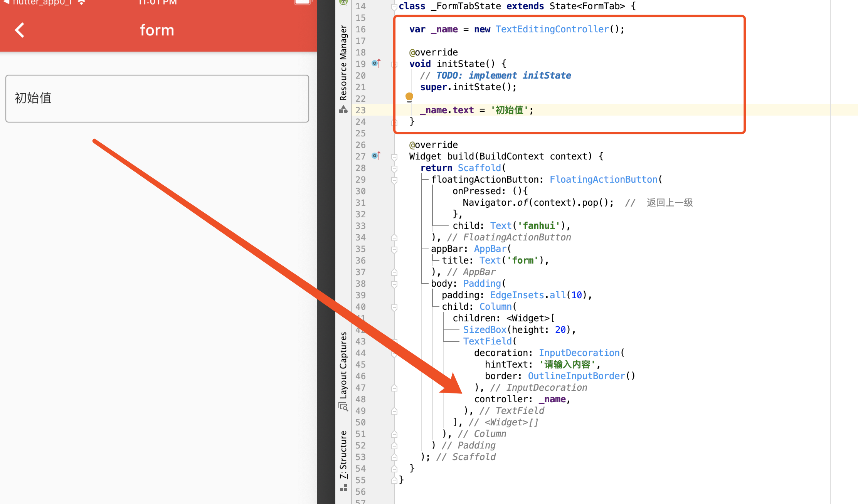Click the OutlineInputBorder constructor reference
The height and width of the screenshot is (504, 858).
(576, 376)
